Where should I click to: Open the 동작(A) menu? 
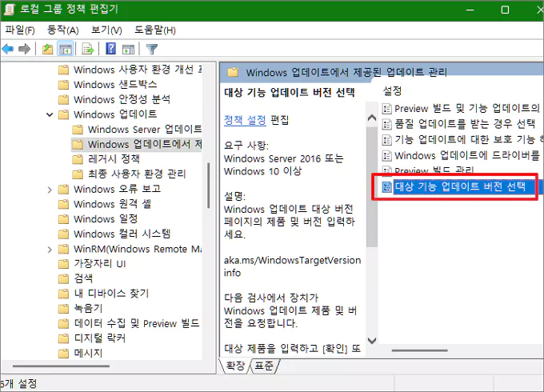(62, 30)
